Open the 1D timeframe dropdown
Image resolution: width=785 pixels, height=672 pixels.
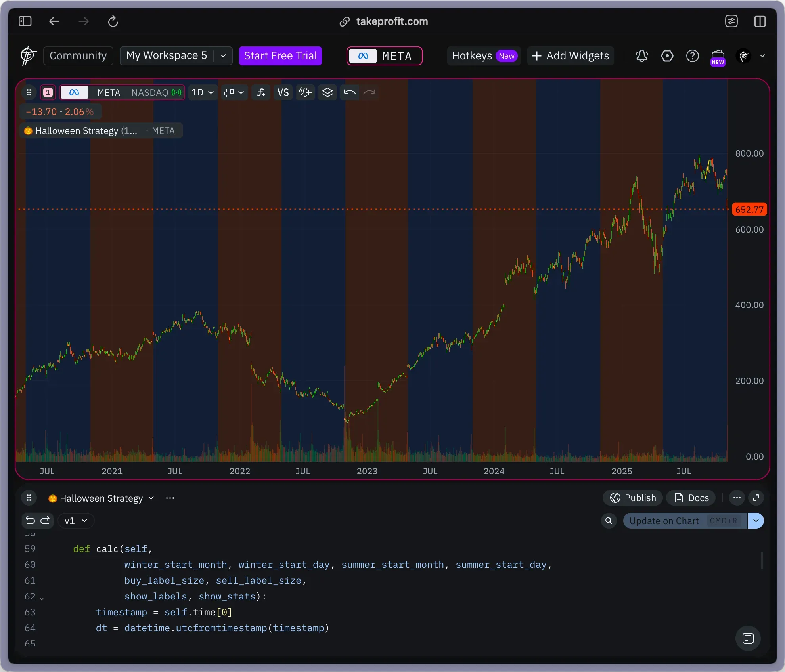(203, 92)
